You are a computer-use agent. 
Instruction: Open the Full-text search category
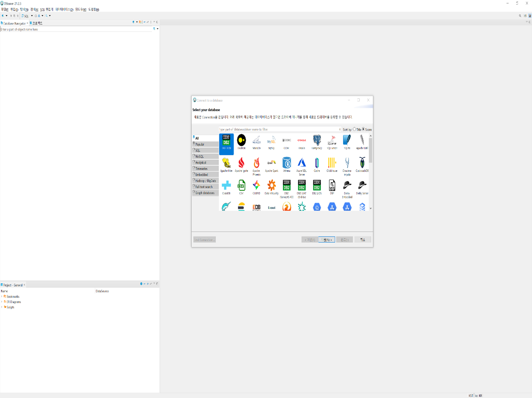205,186
